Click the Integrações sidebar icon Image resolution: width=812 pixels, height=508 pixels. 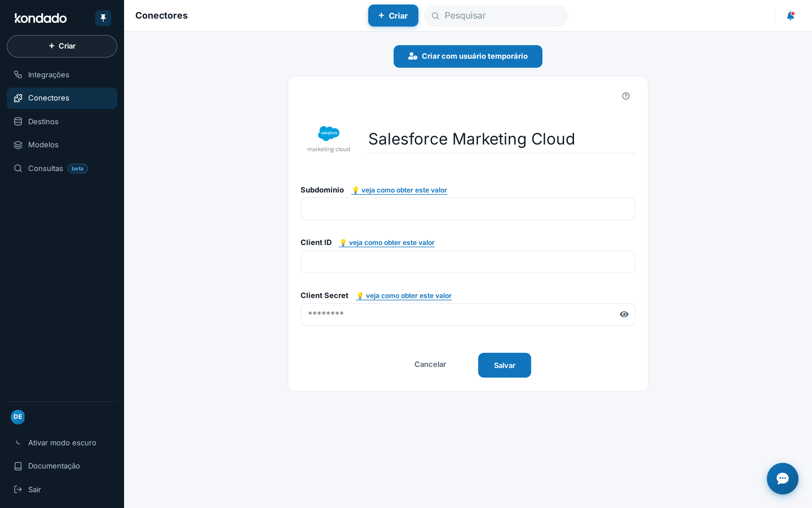tap(18, 75)
